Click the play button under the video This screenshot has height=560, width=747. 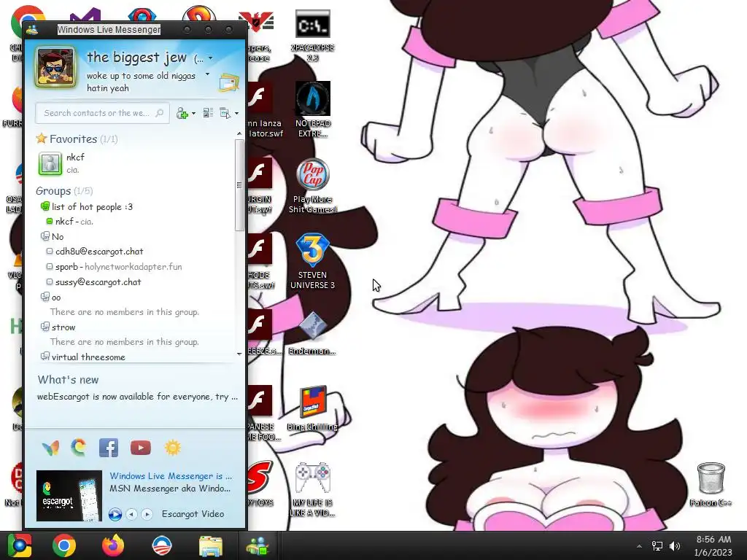(x=115, y=514)
